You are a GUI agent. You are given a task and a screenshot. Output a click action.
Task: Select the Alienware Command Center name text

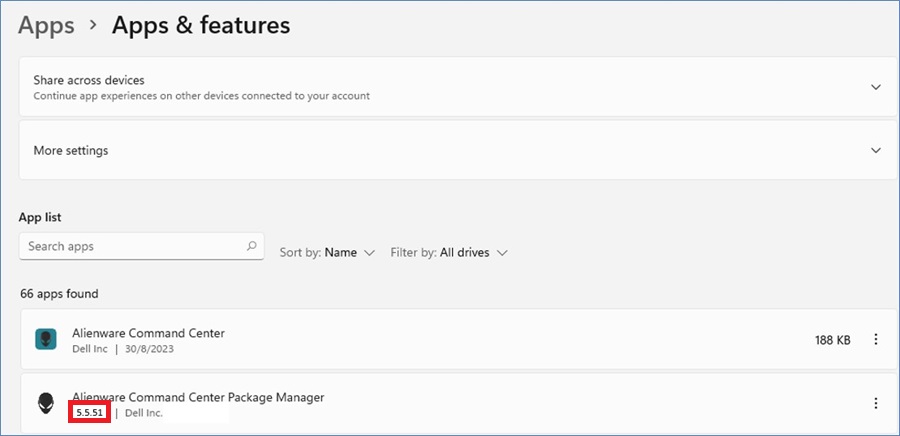coord(149,333)
